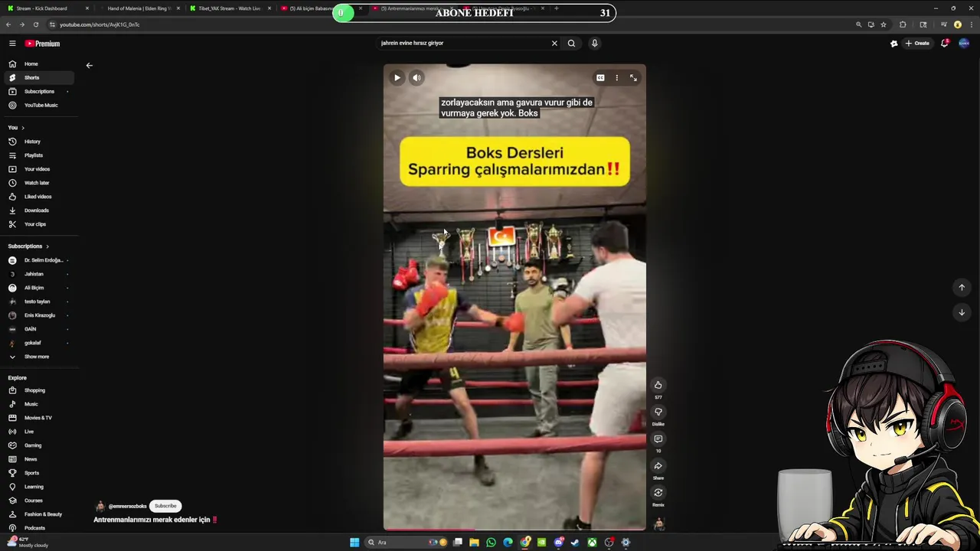Open Playlists in the sidebar
This screenshot has height=551, width=980.
[x=38, y=155]
